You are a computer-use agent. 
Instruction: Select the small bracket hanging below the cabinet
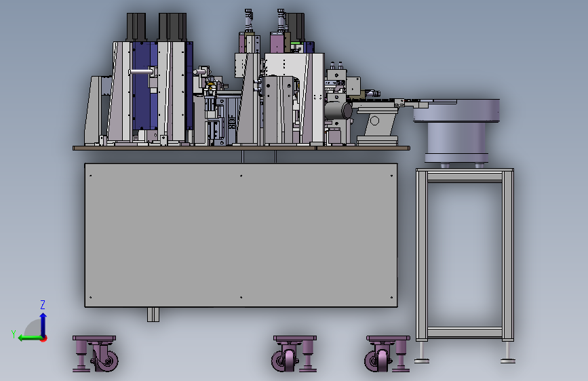[153, 315]
